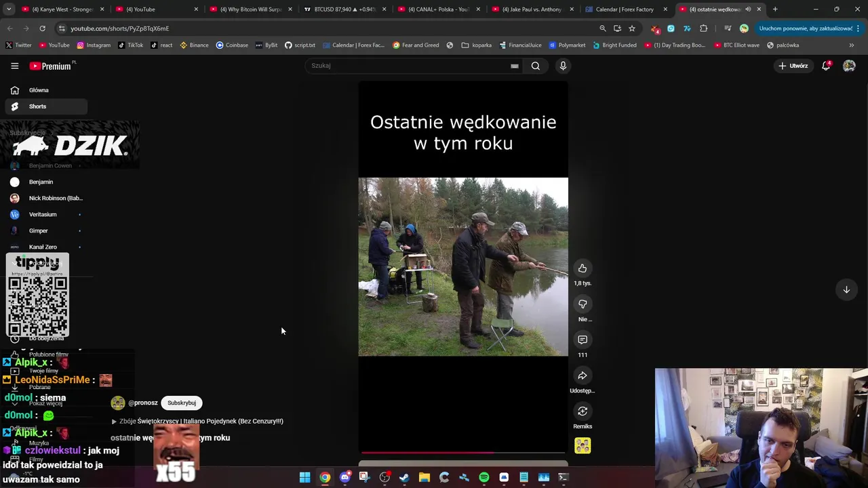Open the zoom magnifier in address bar

pyautogui.click(x=602, y=28)
